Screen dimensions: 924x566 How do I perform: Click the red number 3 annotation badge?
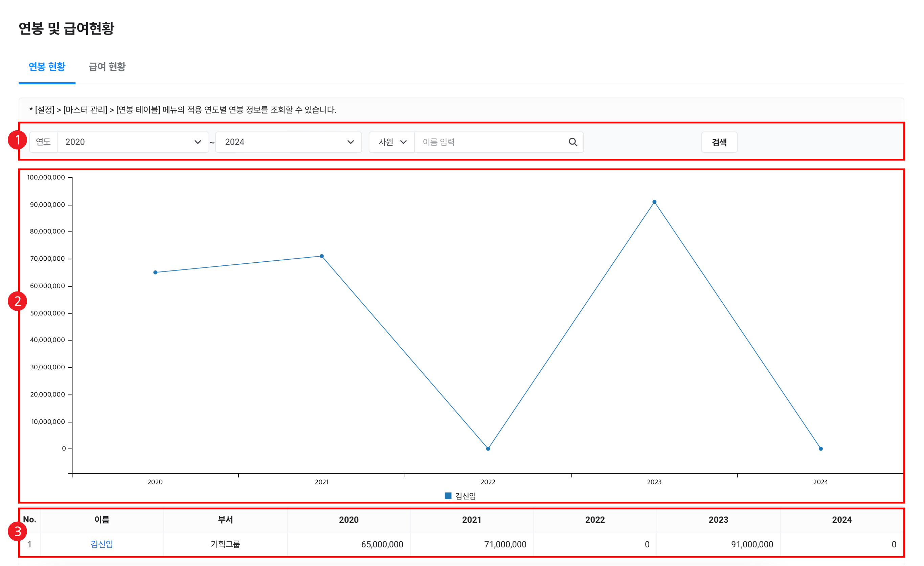click(17, 531)
